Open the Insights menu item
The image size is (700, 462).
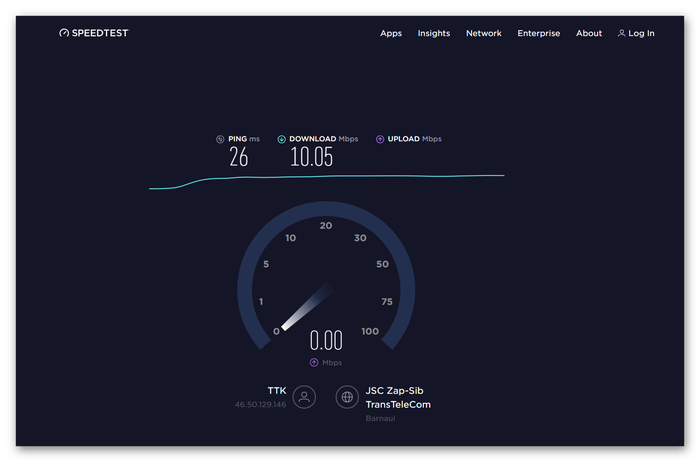434,33
